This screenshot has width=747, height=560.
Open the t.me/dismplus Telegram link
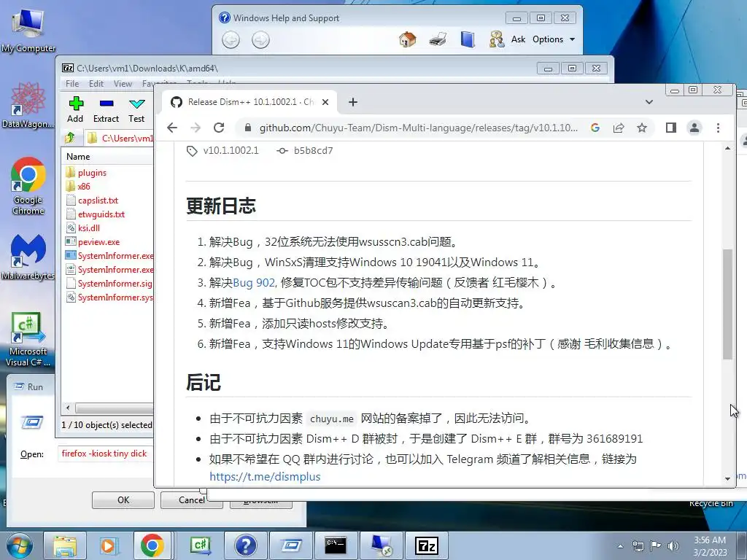point(265,477)
